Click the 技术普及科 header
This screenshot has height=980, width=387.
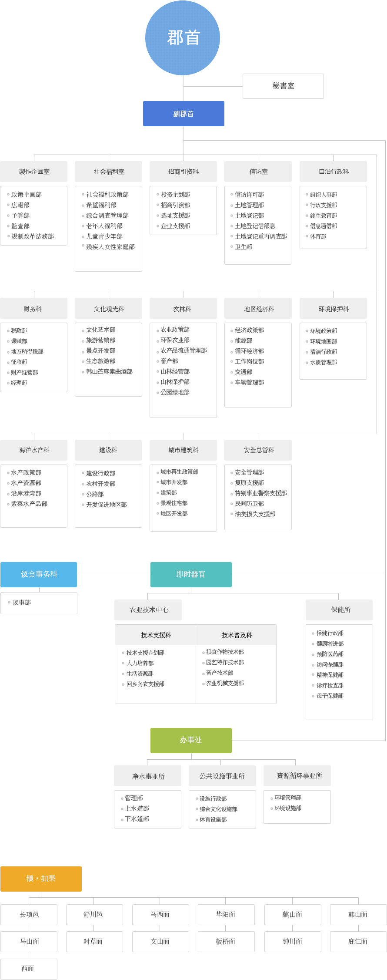click(x=237, y=635)
